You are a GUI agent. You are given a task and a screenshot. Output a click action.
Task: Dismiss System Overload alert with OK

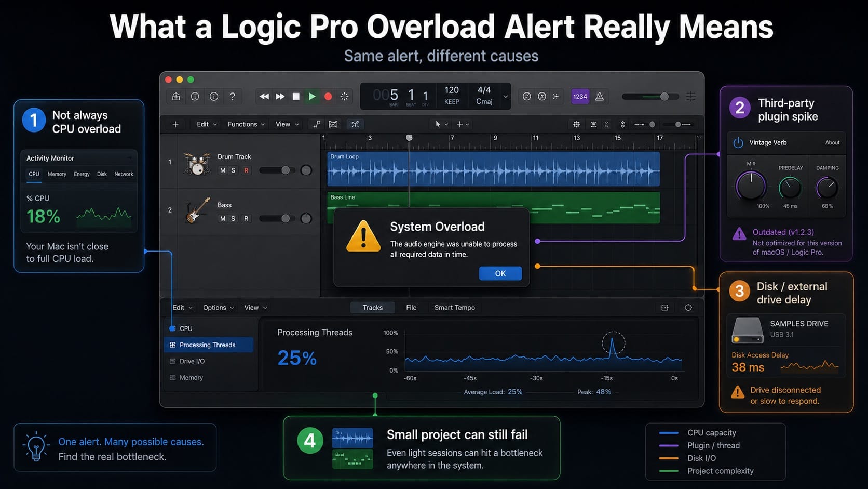coord(500,273)
